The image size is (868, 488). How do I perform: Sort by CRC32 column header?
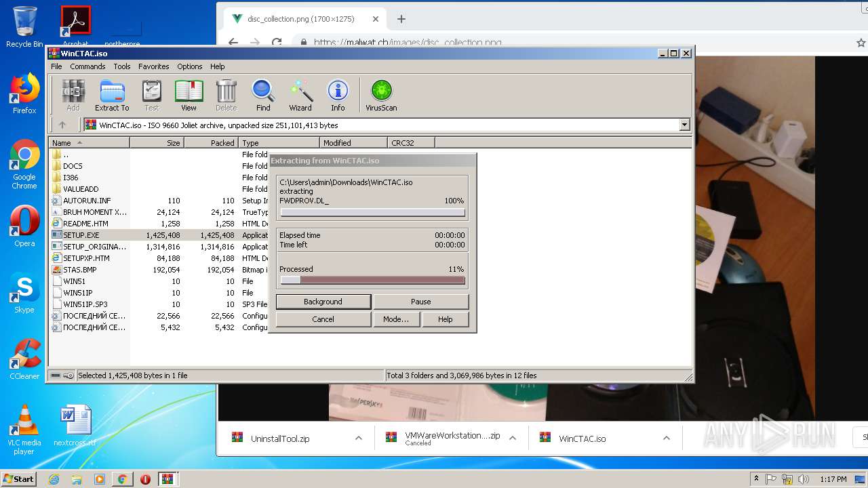pos(411,142)
